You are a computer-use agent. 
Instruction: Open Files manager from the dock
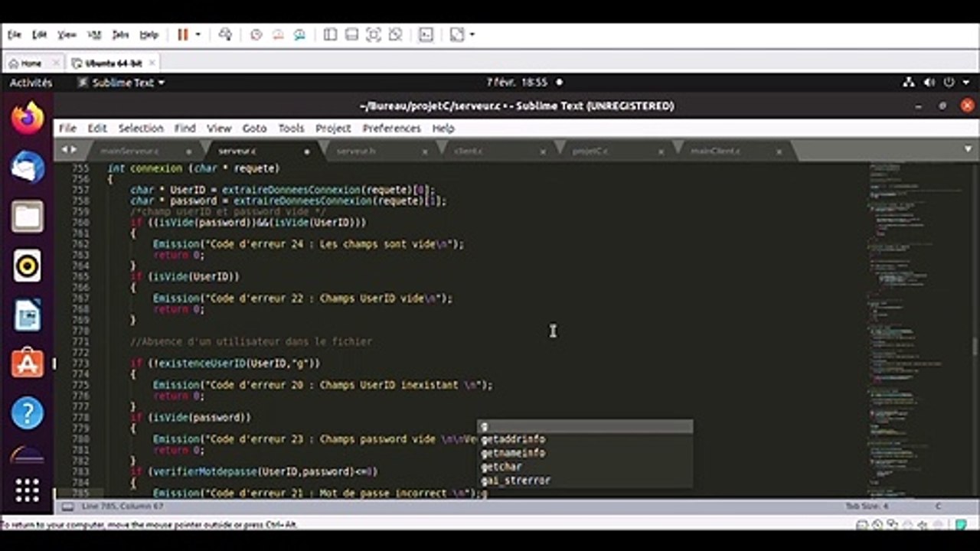[x=28, y=217]
